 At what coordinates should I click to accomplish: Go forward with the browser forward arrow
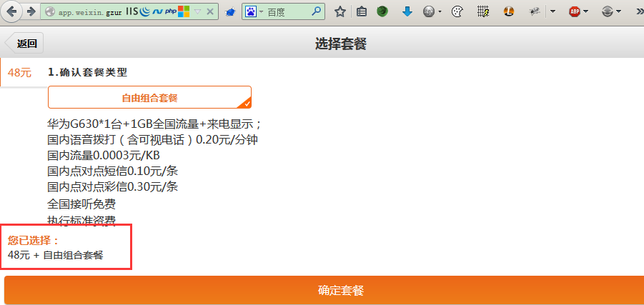(31, 11)
